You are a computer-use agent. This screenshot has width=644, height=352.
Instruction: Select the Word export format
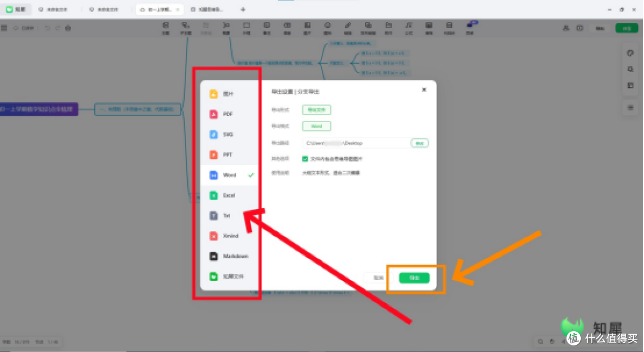click(x=229, y=175)
